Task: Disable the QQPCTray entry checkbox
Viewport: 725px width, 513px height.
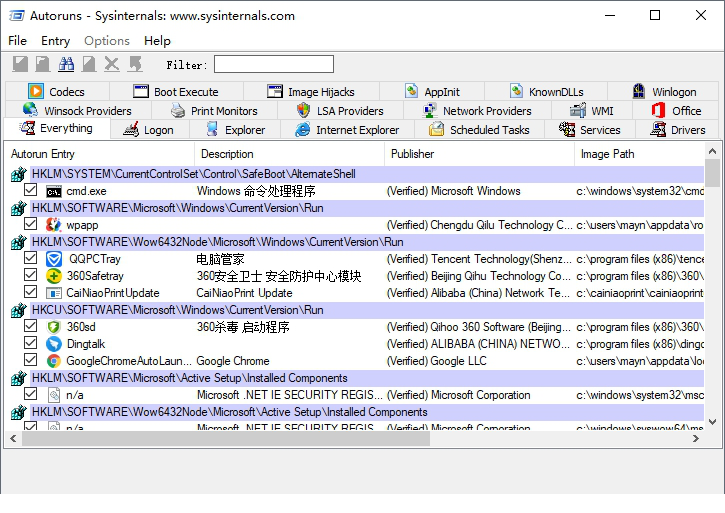Action: pyautogui.click(x=31, y=258)
